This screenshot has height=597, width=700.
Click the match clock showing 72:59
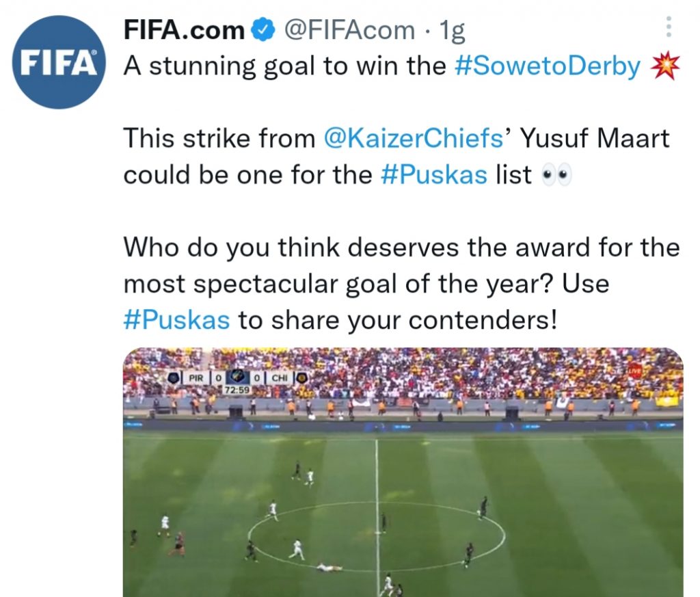tap(236, 389)
